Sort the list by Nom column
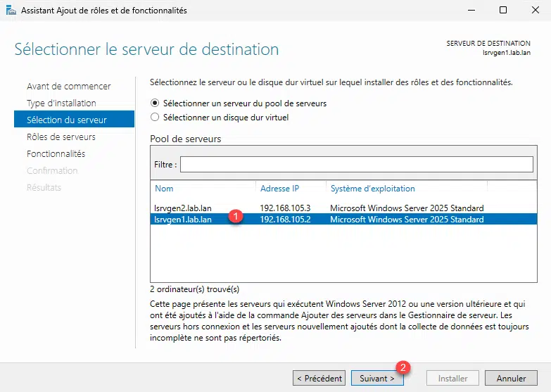 coord(164,189)
